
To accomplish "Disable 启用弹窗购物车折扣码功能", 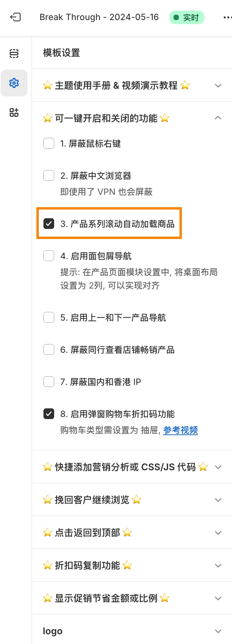I will tap(49, 413).
